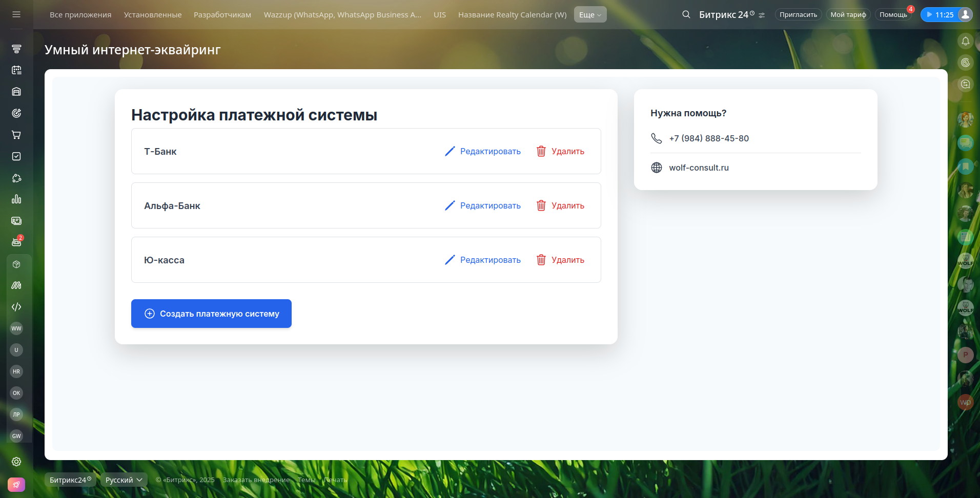Expand the Еще dropdown menu
The width and height of the screenshot is (980, 498).
[x=590, y=15]
